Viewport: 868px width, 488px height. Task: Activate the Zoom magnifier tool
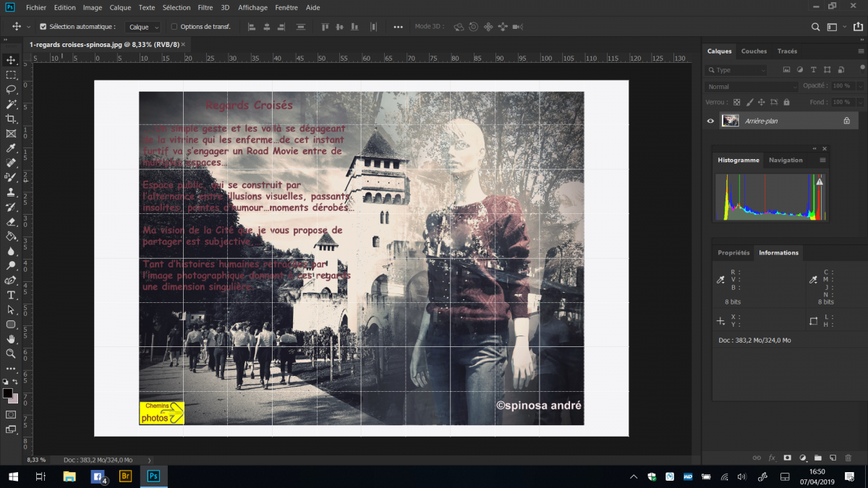point(11,354)
